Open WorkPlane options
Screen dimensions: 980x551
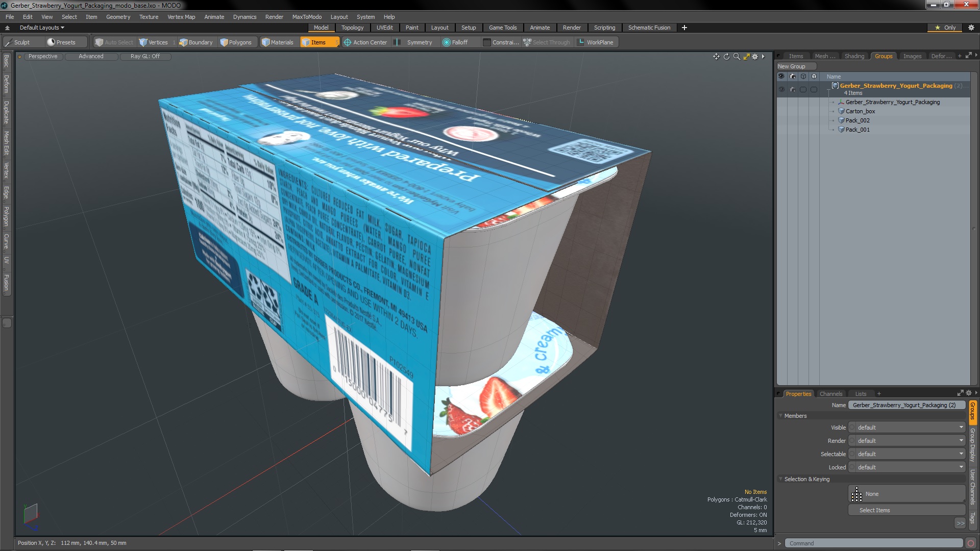(596, 42)
